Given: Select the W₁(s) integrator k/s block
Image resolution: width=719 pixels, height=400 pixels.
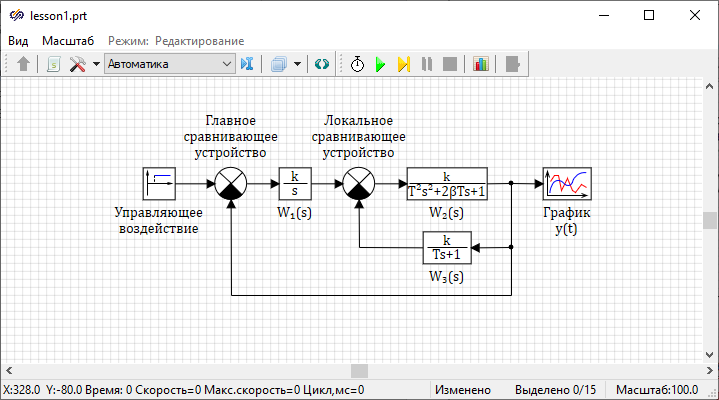Looking at the screenshot, I should (x=295, y=184).
